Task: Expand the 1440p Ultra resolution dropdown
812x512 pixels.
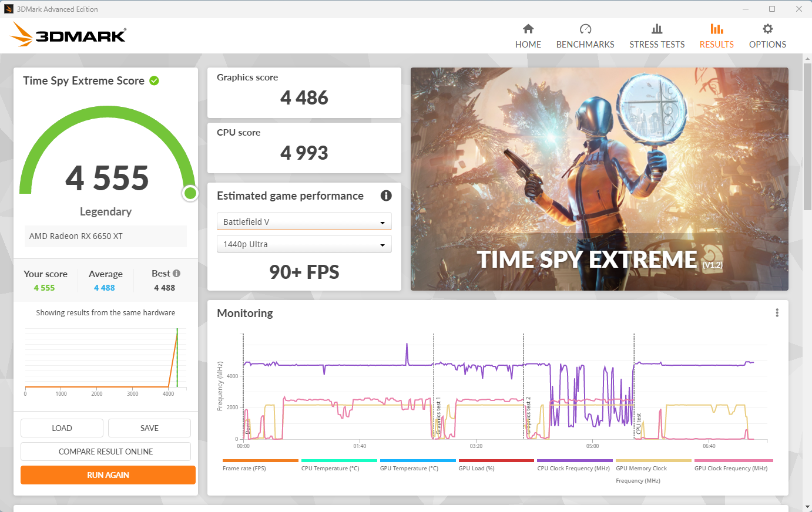Action: 304,244
